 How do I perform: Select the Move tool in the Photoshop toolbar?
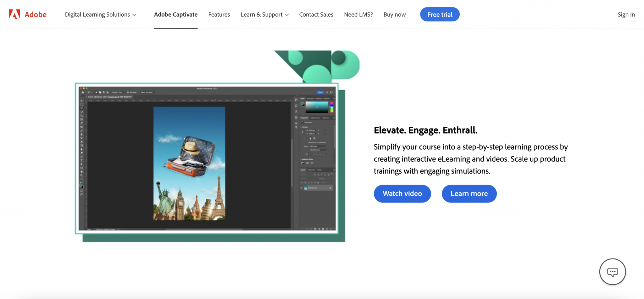click(81, 101)
